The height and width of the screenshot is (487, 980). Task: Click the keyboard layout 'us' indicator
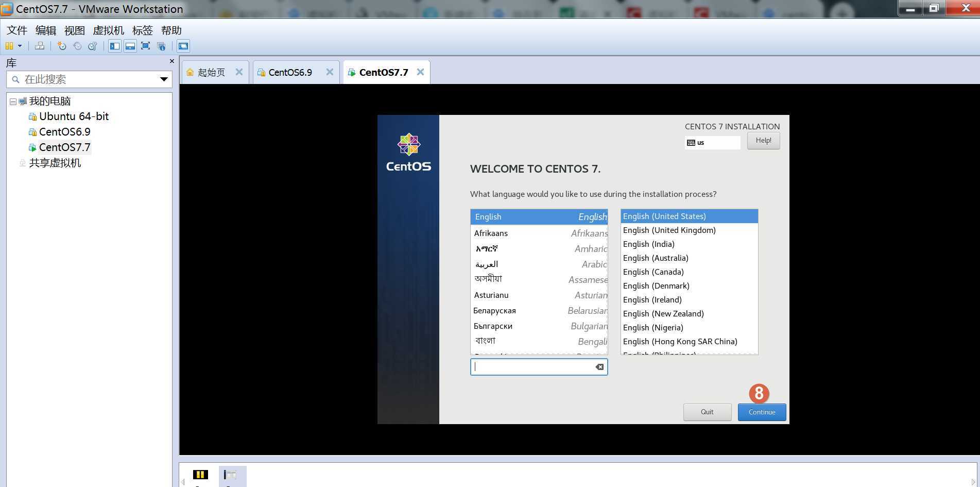point(713,143)
